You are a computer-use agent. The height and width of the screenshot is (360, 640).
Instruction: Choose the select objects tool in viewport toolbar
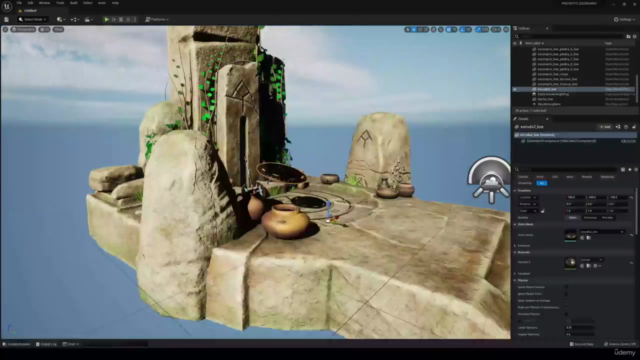[x=407, y=30]
